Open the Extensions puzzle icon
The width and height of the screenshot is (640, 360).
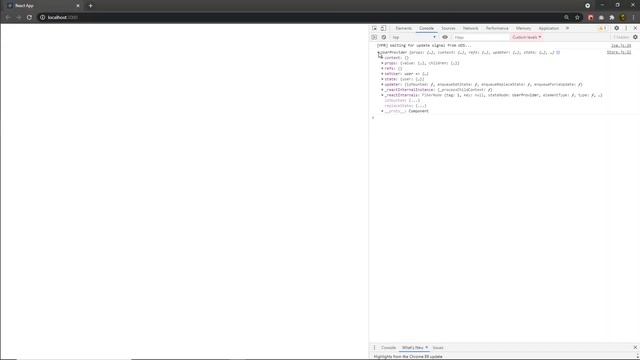(612, 17)
